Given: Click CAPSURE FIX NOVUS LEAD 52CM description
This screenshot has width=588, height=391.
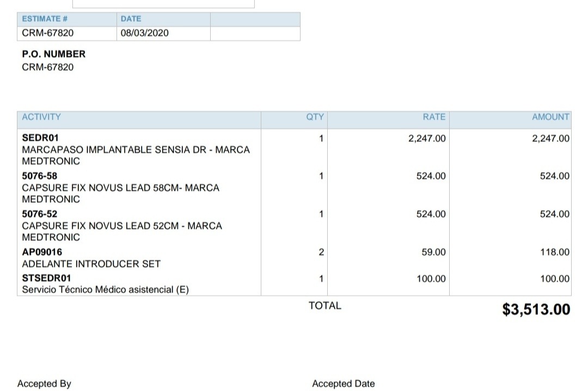Looking at the screenshot, I should point(122,232).
